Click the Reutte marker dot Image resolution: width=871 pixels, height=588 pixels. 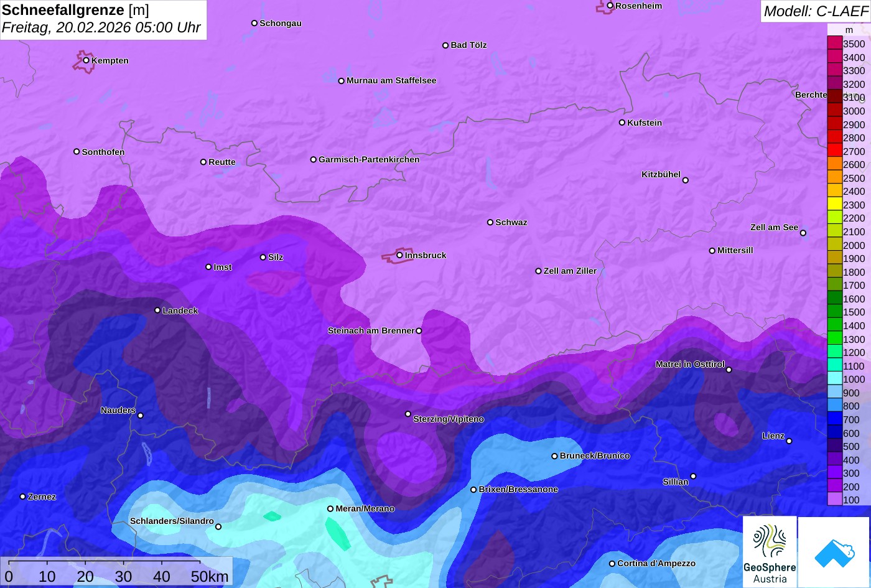point(203,162)
